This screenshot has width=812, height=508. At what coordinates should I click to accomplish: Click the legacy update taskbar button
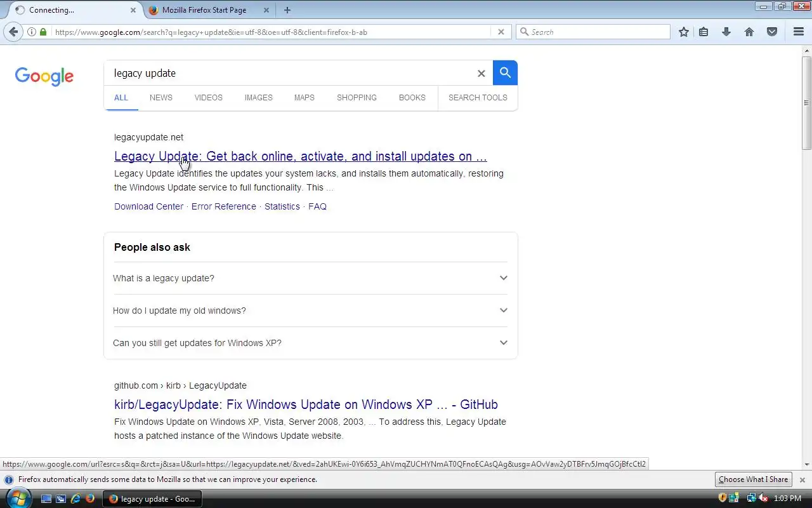pos(152,499)
